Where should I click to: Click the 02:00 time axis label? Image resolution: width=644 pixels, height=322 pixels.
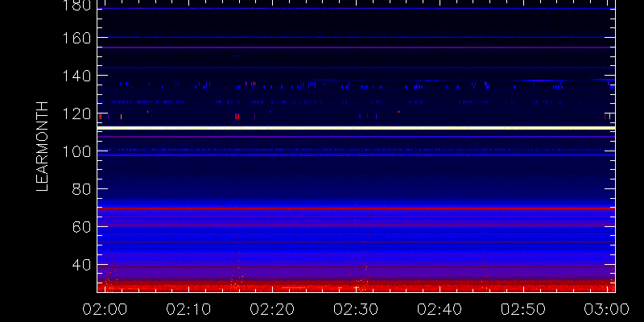click(x=105, y=309)
